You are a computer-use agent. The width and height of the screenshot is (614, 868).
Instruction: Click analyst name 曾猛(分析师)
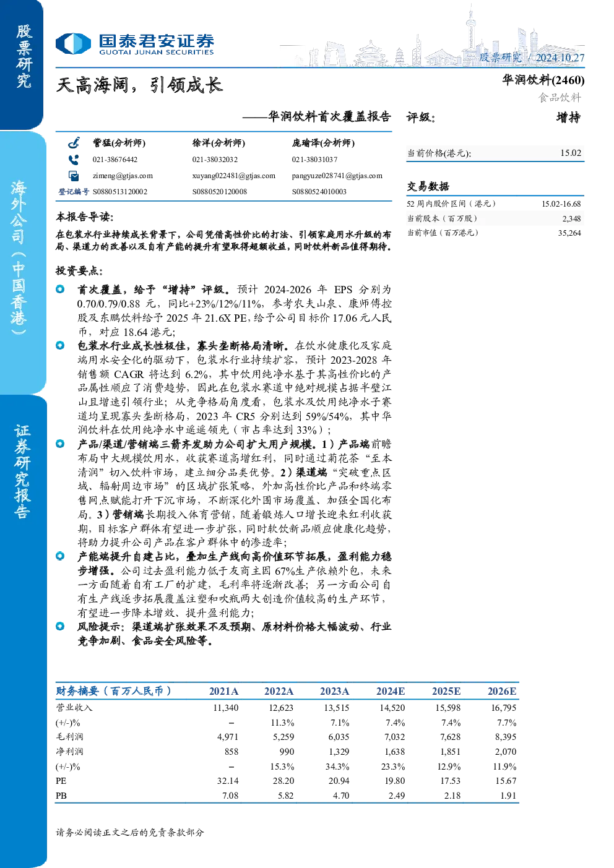click(119, 142)
